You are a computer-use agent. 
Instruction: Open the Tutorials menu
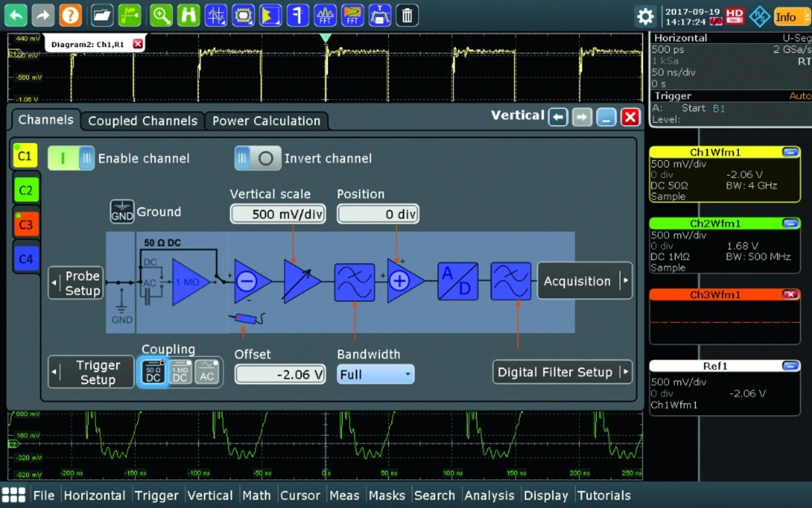point(604,495)
